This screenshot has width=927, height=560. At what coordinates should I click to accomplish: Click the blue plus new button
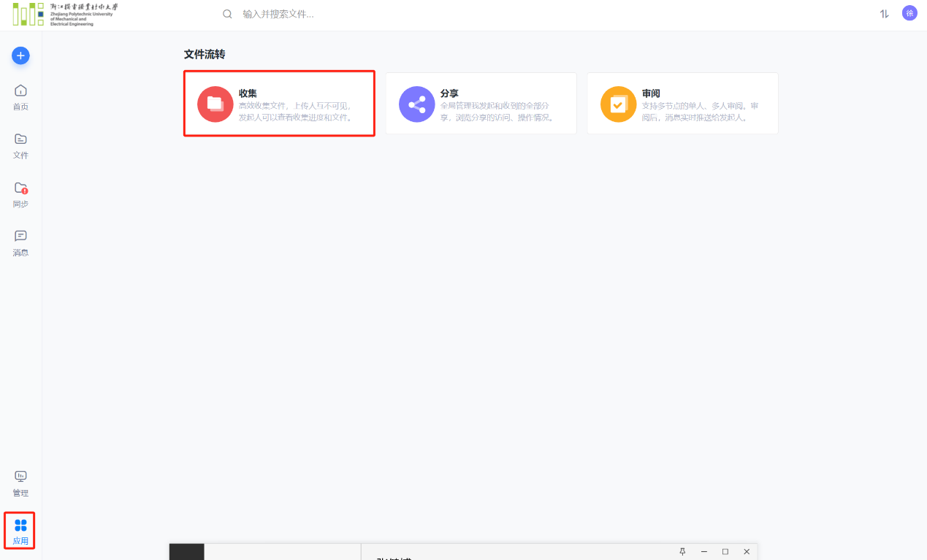point(20,55)
